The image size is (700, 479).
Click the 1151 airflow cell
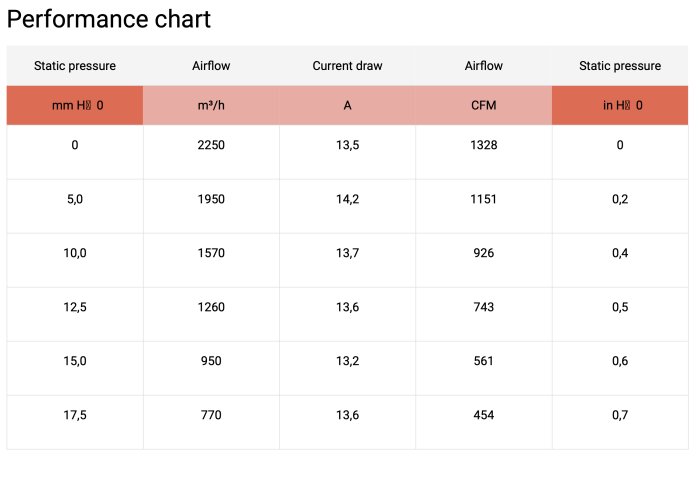[484, 199]
